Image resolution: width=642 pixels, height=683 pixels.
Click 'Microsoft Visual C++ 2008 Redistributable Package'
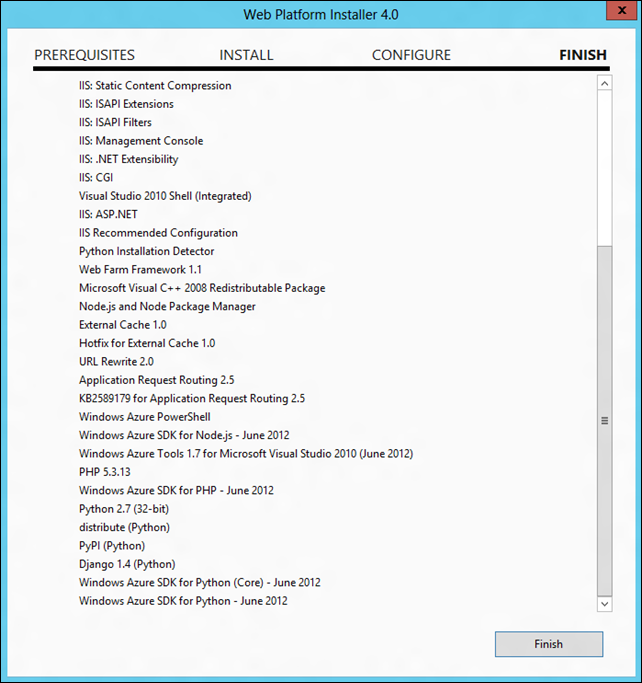[x=202, y=288]
